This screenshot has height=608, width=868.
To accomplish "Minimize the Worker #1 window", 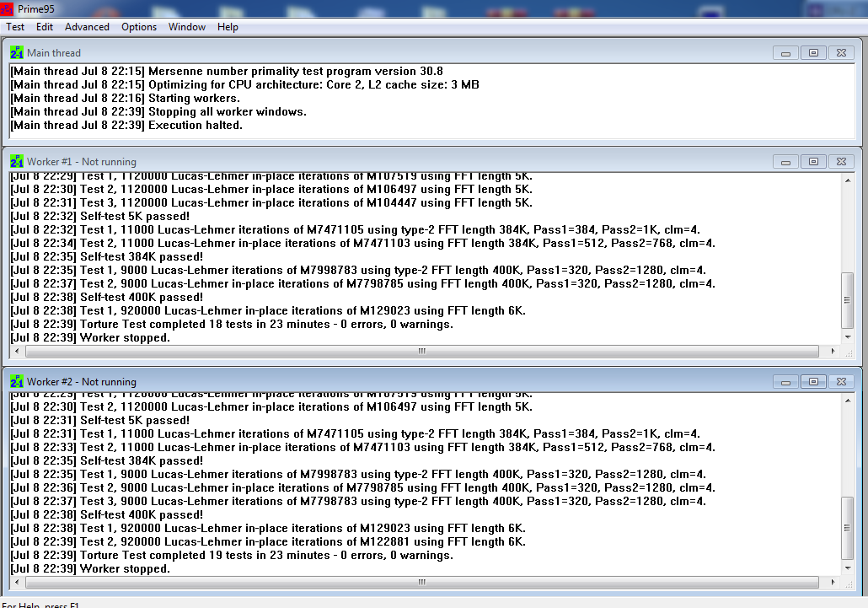I will click(x=785, y=162).
